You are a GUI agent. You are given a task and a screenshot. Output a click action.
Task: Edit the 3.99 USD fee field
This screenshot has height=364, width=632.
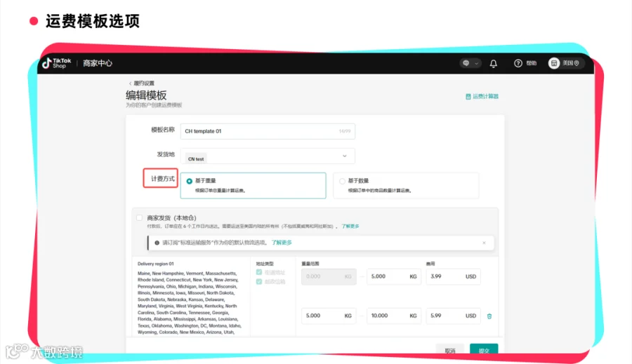453,276
